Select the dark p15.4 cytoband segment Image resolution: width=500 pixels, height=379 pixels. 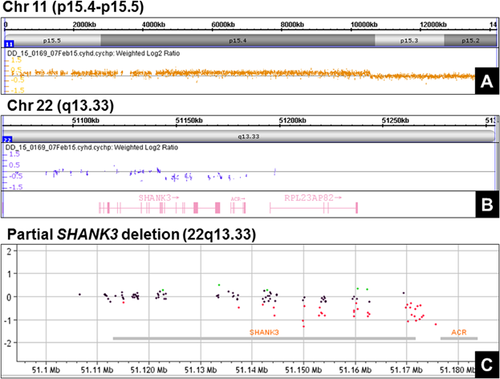click(238, 40)
